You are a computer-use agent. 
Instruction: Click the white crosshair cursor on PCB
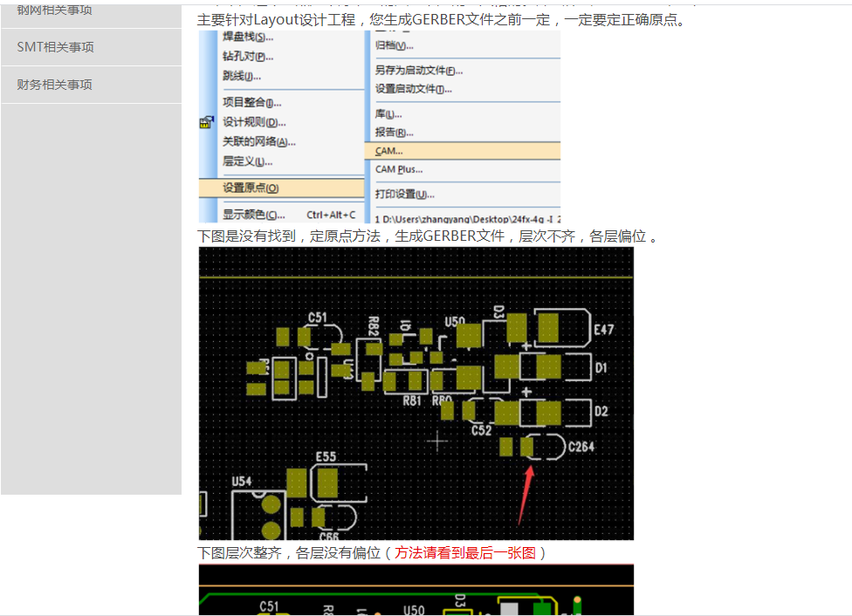click(x=436, y=441)
